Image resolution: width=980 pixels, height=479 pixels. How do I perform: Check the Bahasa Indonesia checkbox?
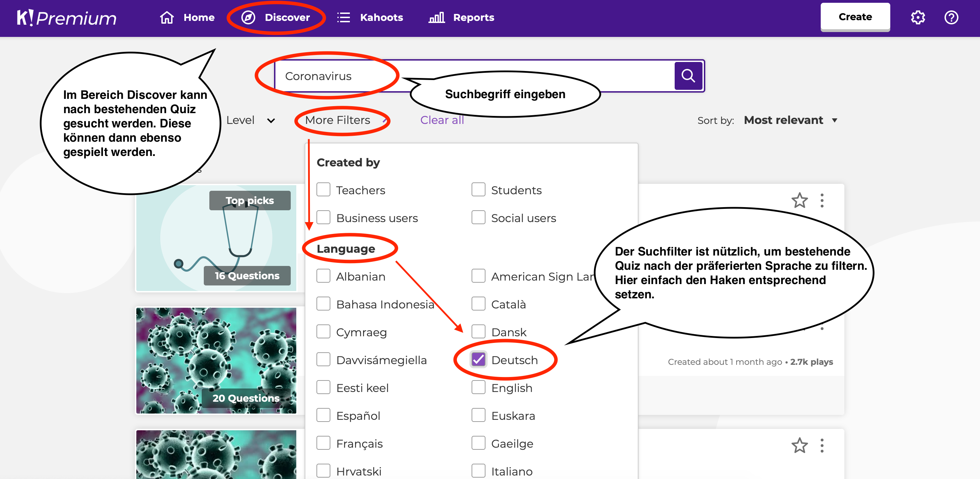[323, 304]
